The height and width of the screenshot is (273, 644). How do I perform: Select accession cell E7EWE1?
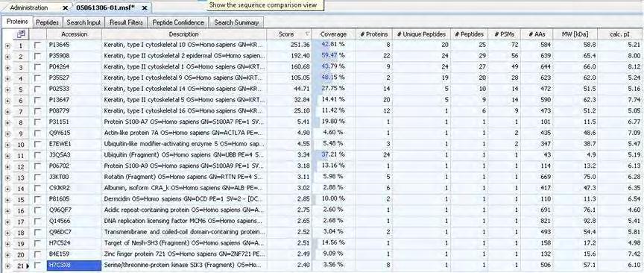[x=74, y=143]
